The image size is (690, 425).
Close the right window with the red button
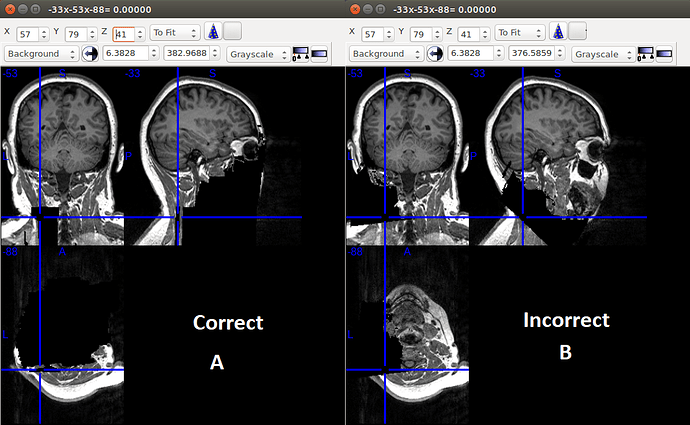coord(355,9)
